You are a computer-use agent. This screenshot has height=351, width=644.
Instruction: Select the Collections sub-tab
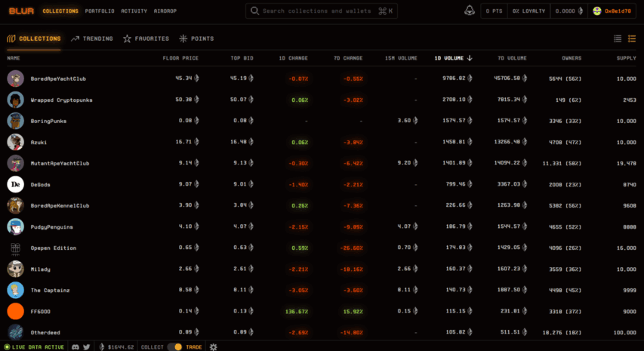click(x=34, y=38)
